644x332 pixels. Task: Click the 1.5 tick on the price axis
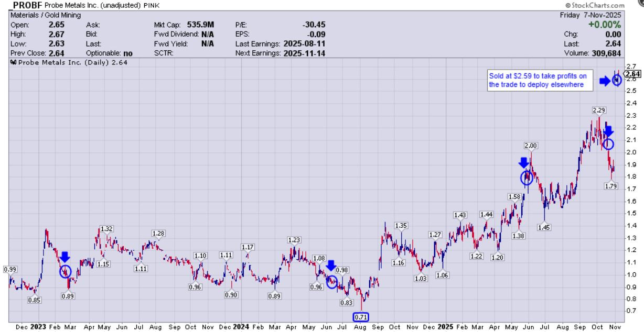pyautogui.click(x=631, y=213)
